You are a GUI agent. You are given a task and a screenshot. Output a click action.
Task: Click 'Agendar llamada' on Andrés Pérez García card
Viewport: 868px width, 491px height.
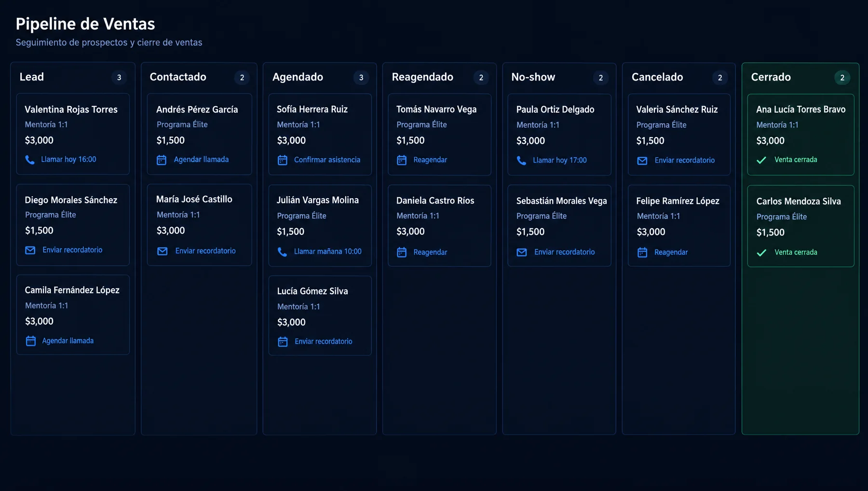[201, 159]
